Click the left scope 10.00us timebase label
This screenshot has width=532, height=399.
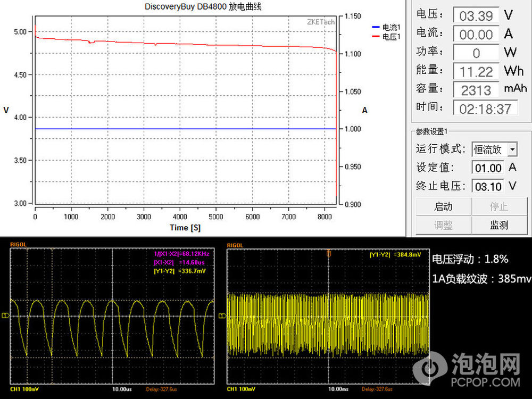(122, 389)
